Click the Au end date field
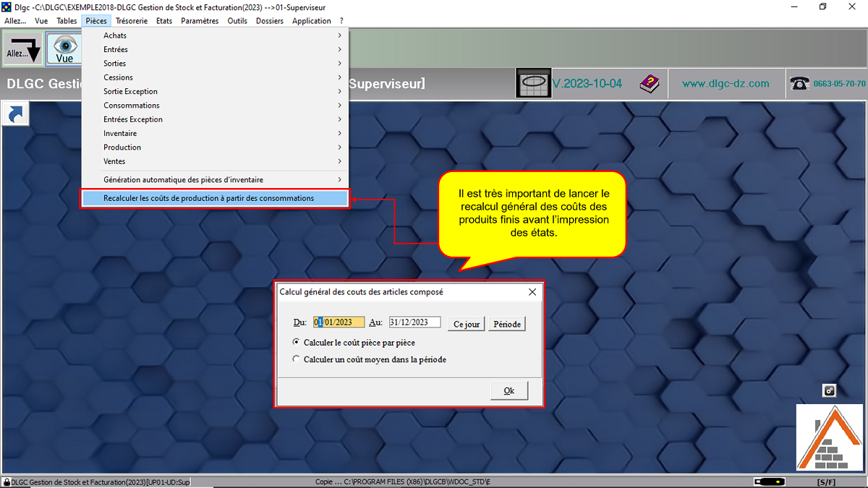Screen dimensions: 868x488 pyautogui.click(x=414, y=323)
